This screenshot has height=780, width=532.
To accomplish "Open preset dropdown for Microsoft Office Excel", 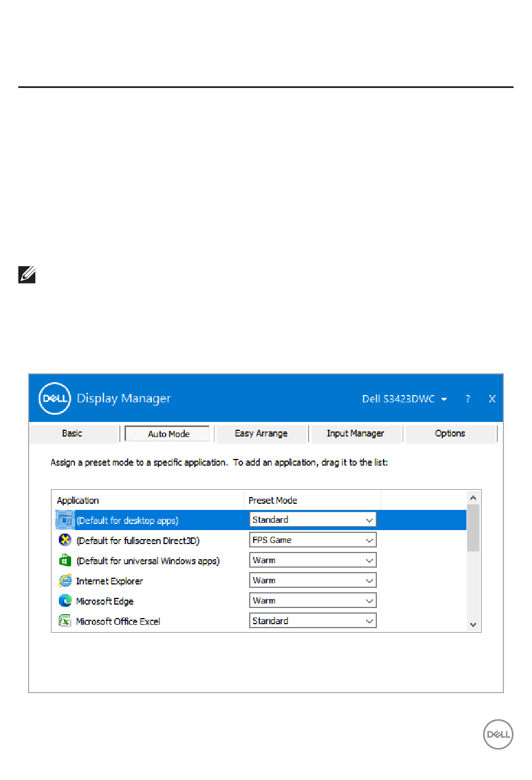I will 313,621.
